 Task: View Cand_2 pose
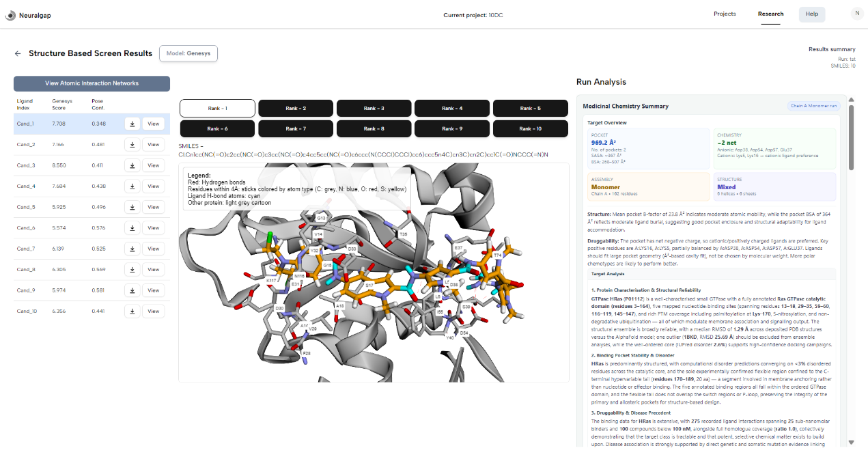pyautogui.click(x=154, y=145)
